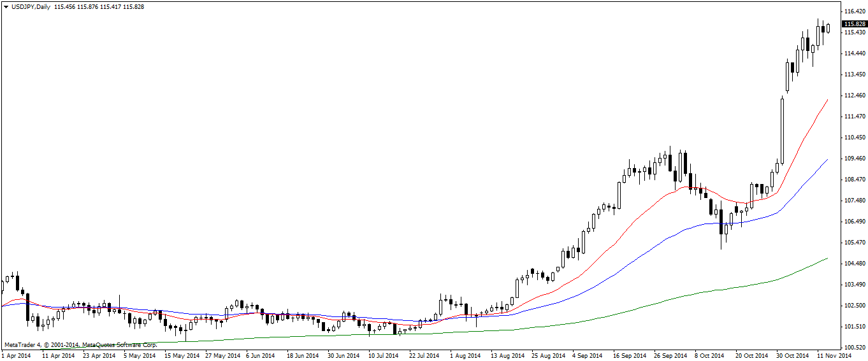The height and width of the screenshot is (361, 868).
Task: Select the 108.470 level on price scale
Action: (854, 180)
